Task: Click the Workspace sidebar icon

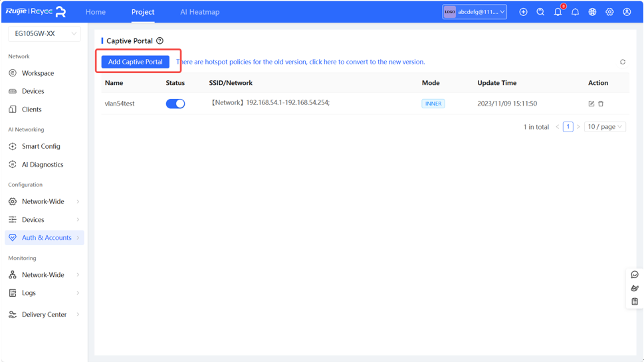Action: (13, 73)
